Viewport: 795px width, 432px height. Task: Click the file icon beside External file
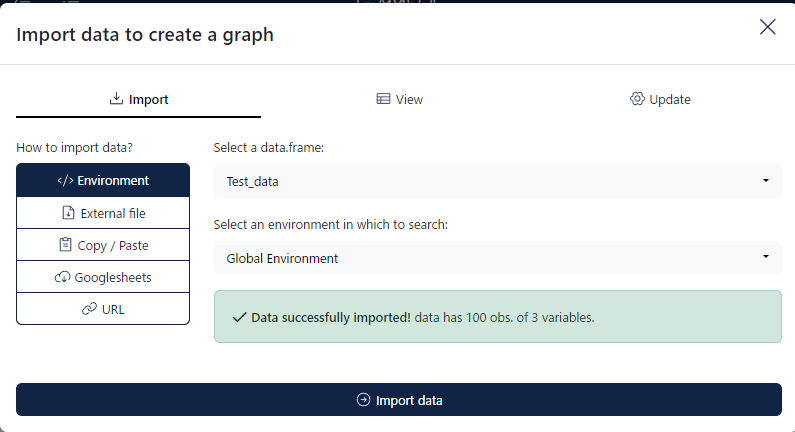point(68,213)
